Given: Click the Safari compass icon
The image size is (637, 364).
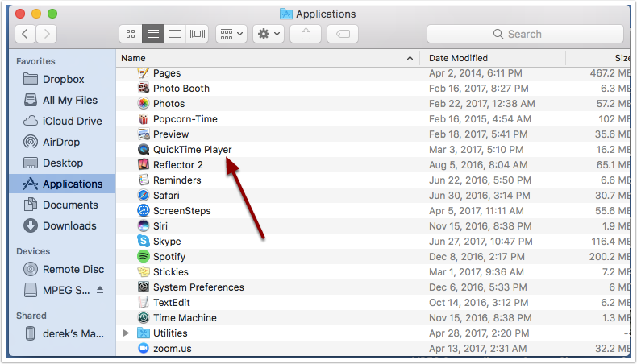Looking at the screenshot, I should (144, 195).
